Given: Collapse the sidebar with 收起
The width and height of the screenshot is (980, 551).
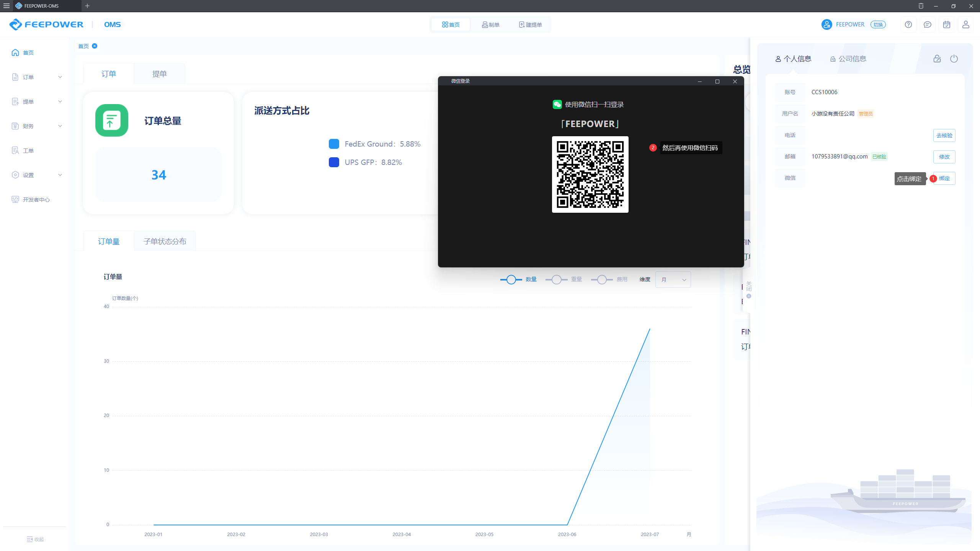Looking at the screenshot, I should coord(35,539).
